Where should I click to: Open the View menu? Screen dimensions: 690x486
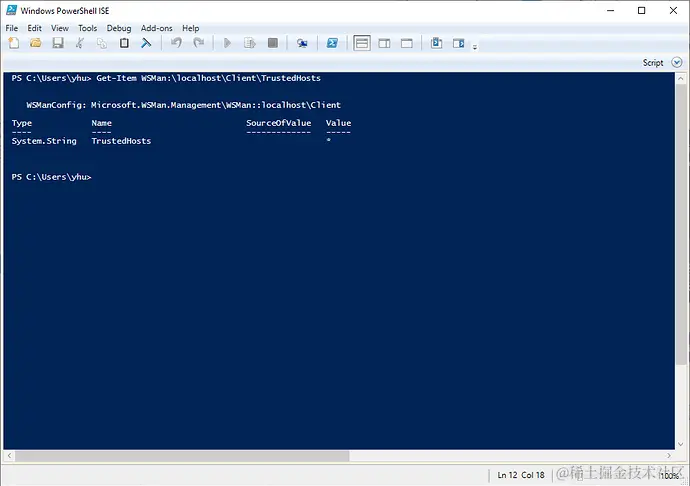click(x=59, y=28)
